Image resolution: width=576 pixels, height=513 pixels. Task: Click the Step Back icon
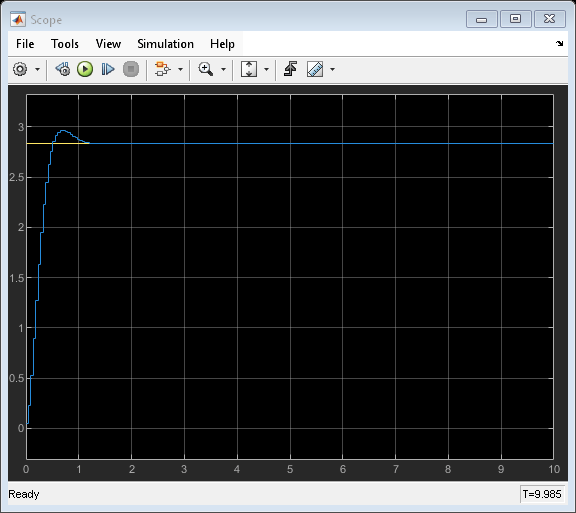point(63,69)
